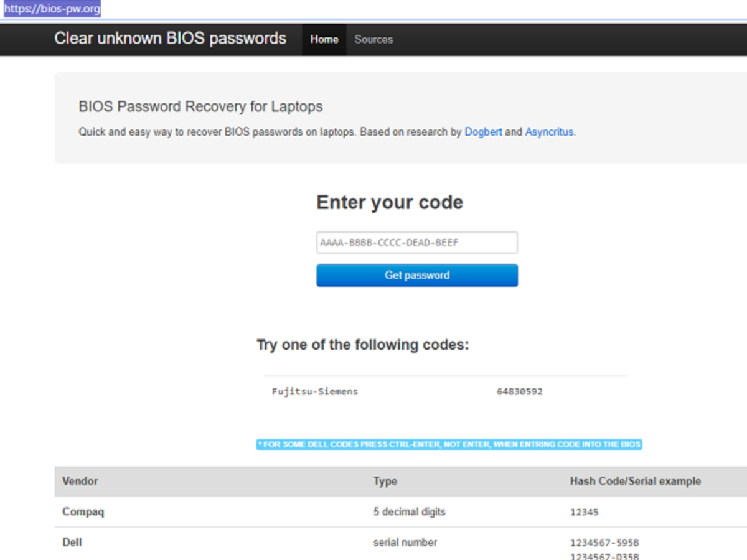Open the Clear unknown BIOS passwords brand link

pyautogui.click(x=170, y=39)
